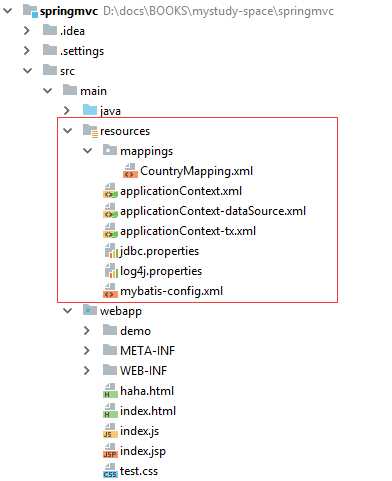The image size is (392, 481).
Task: Click the mappings folder icon
Action: [110, 150]
